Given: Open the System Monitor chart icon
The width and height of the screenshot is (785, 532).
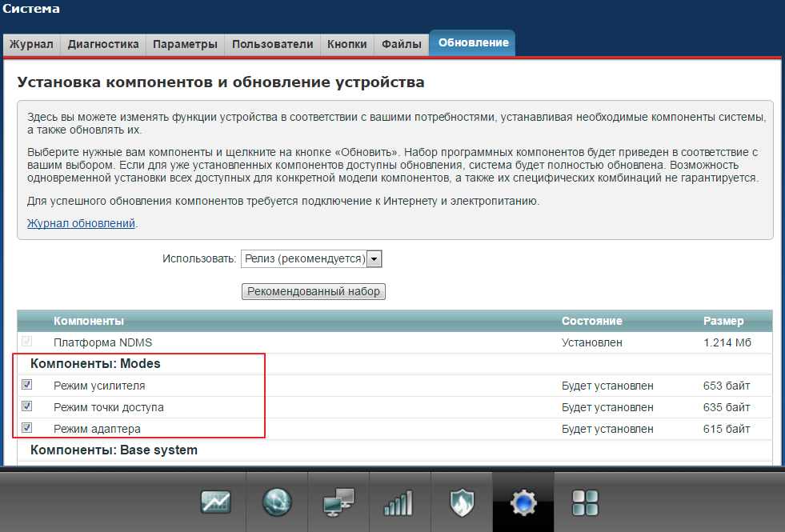Looking at the screenshot, I should [215, 502].
